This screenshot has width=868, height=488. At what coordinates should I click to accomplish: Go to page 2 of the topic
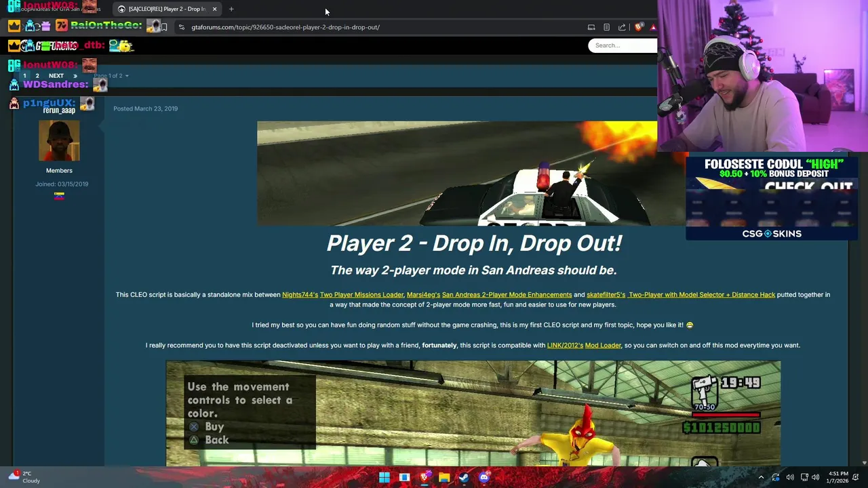pyautogui.click(x=37, y=76)
